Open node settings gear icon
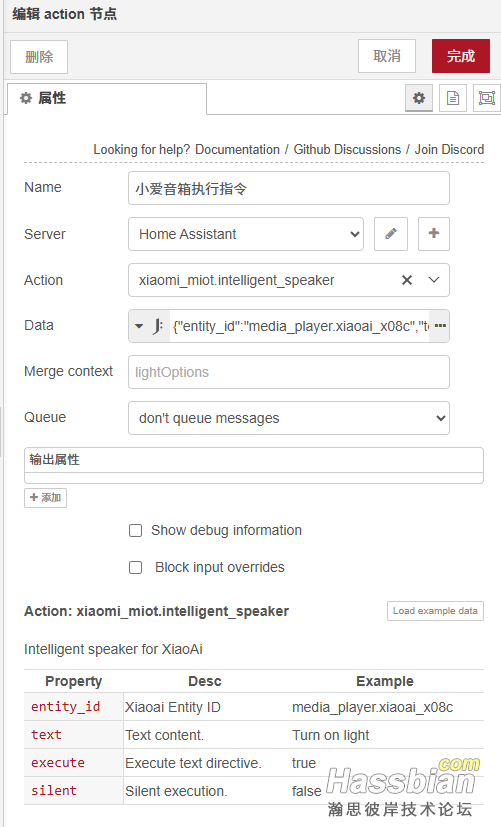The image size is (501, 827). point(419,98)
